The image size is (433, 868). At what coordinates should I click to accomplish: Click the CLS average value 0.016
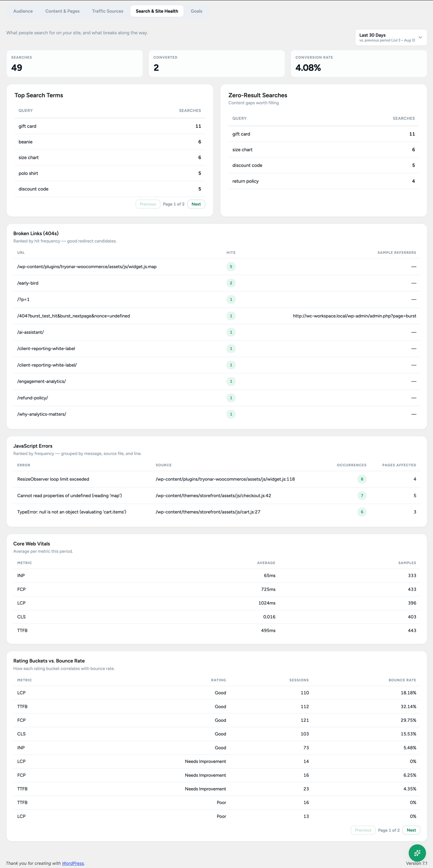point(269,617)
